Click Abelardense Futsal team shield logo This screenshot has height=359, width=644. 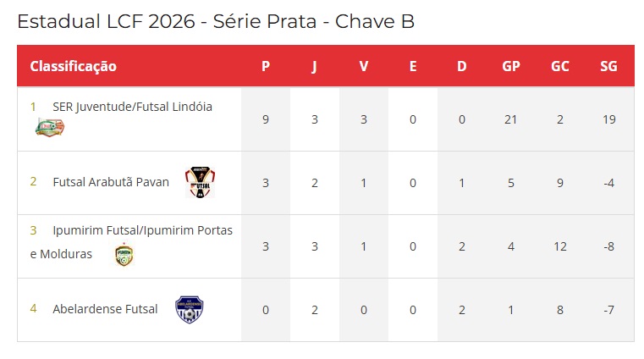click(189, 310)
